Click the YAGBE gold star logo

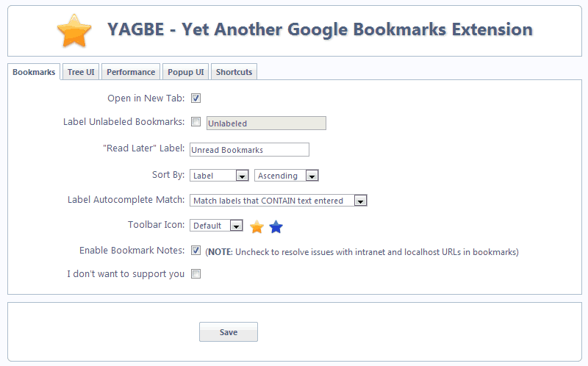click(x=74, y=31)
